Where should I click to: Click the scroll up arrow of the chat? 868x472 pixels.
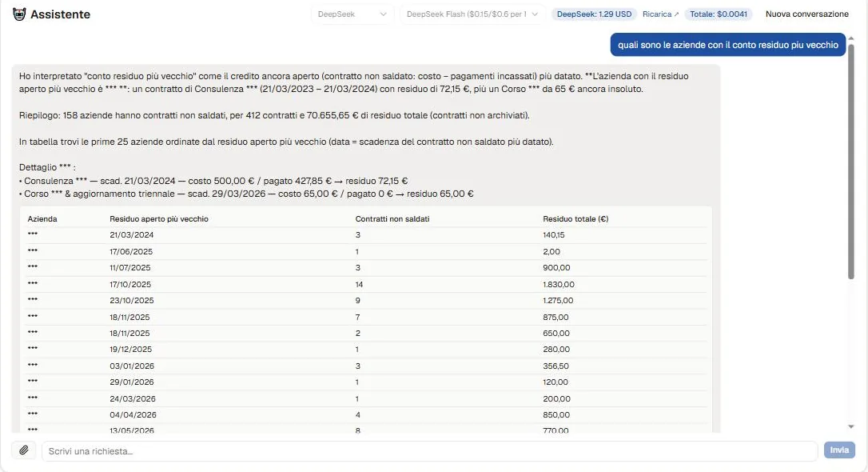(x=851, y=38)
